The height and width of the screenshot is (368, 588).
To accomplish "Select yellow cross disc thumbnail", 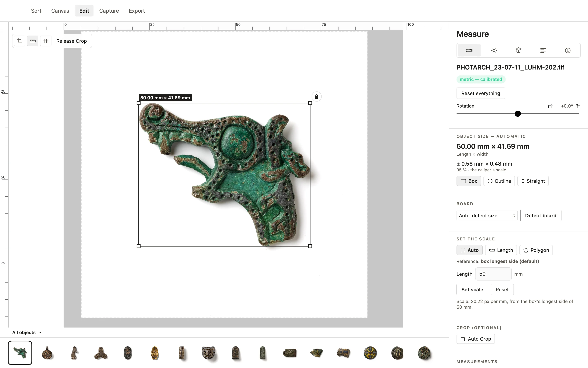I will pos(370,353).
